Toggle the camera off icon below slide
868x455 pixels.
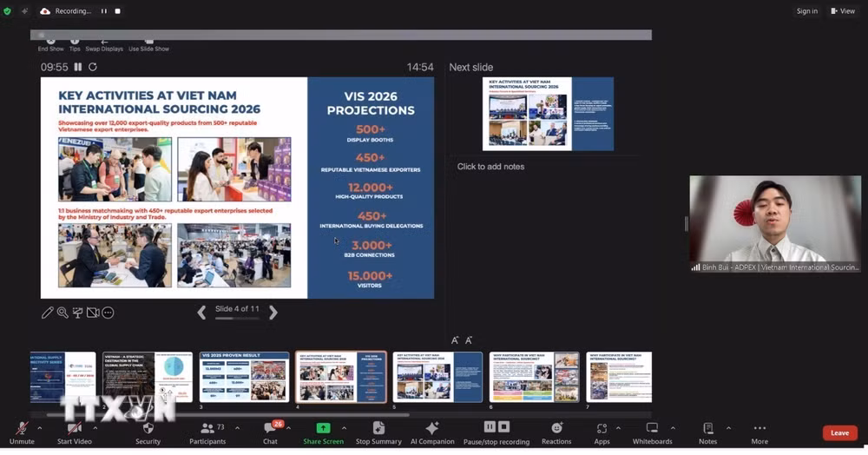[93, 313]
